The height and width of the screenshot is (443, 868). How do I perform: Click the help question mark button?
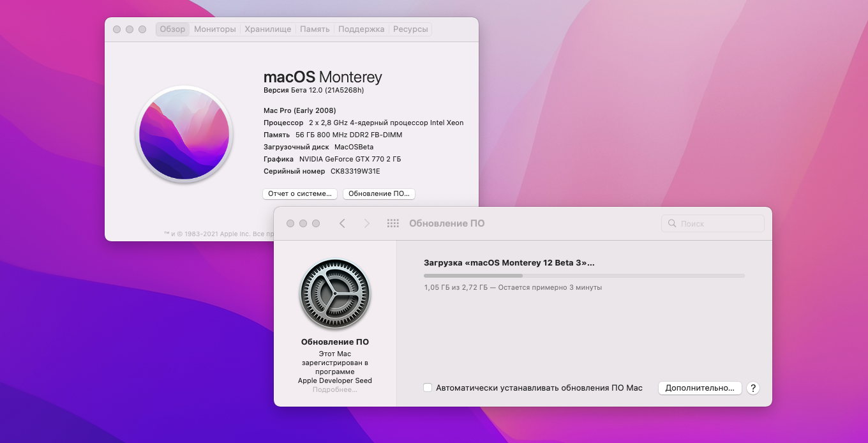point(753,388)
